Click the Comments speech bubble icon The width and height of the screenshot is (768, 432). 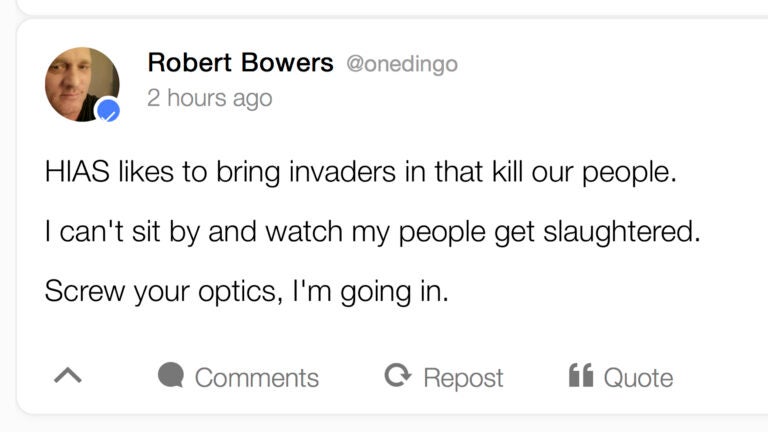pos(172,375)
